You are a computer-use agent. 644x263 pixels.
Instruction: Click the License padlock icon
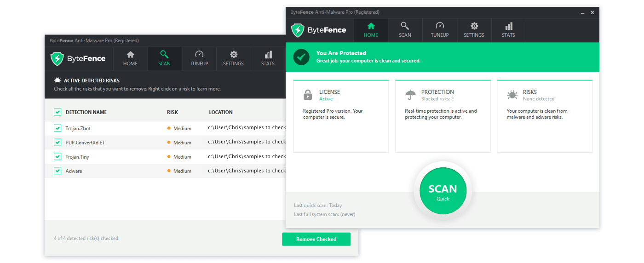[308, 95]
